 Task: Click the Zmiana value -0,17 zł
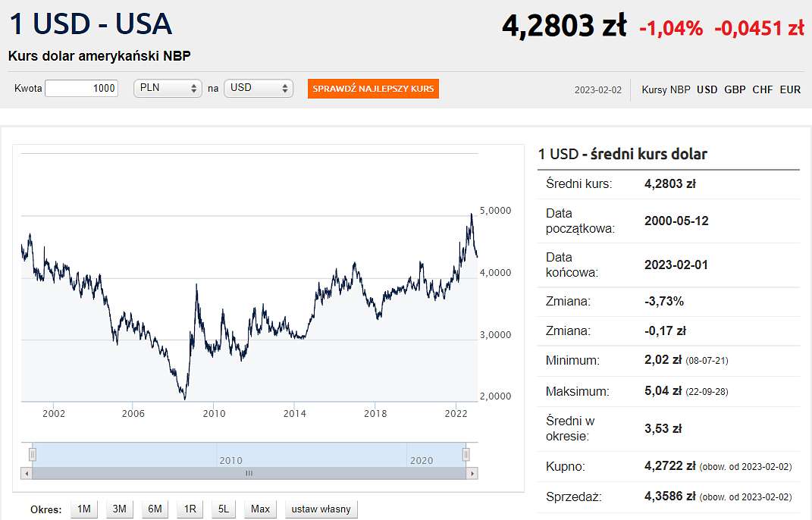(665, 331)
